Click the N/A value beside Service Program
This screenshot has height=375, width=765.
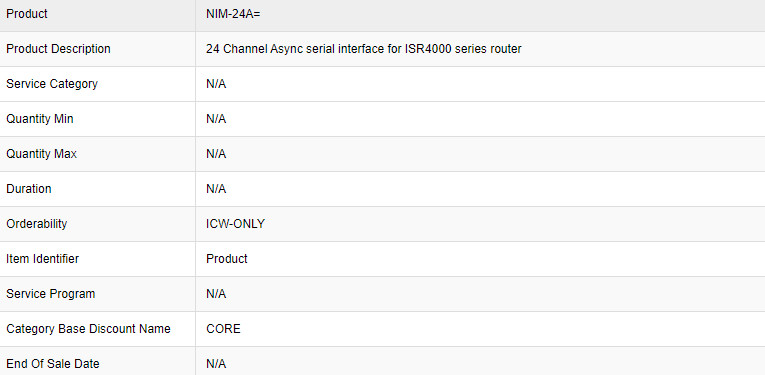coord(216,294)
